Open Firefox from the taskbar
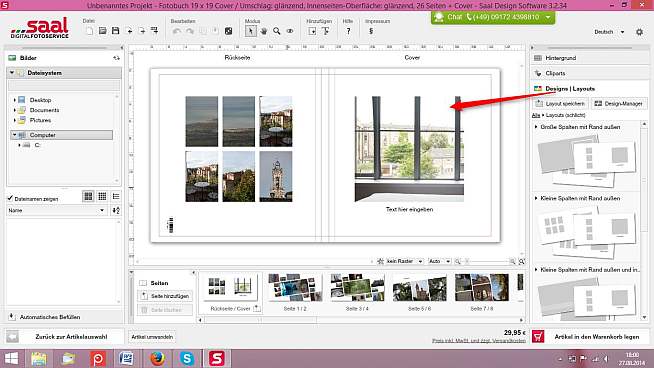This screenshot has height=368, width=654. coord(157,358)
